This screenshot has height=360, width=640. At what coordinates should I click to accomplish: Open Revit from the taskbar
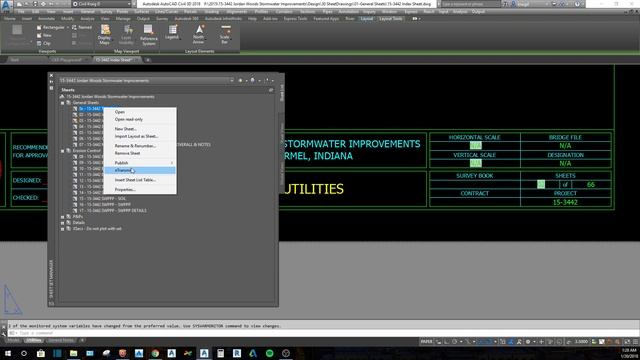[237, 353]
